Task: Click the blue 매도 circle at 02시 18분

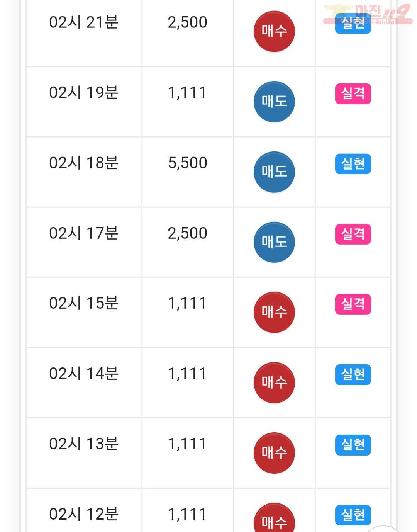Action: click(274, 172)
